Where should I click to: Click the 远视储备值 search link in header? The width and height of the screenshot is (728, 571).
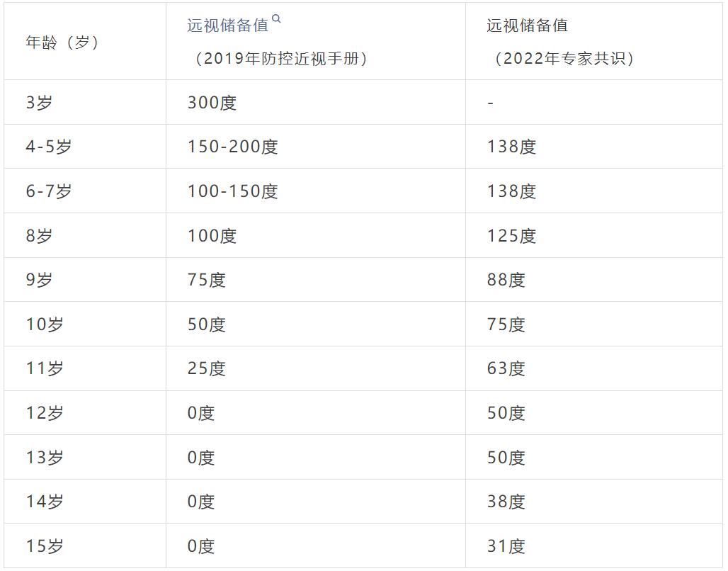pyautogui.click(x=227, y=26)
